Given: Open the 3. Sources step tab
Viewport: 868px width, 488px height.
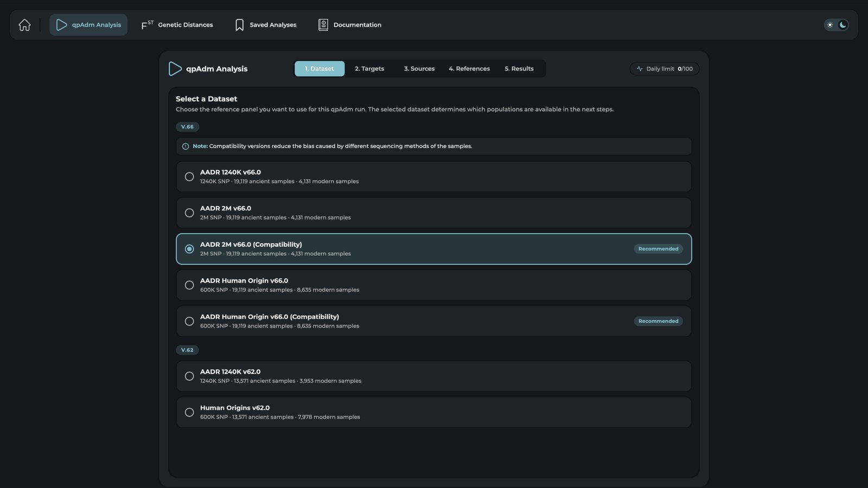Looking at the screenshot, I should pyautogui.click(x=419, y=69).
